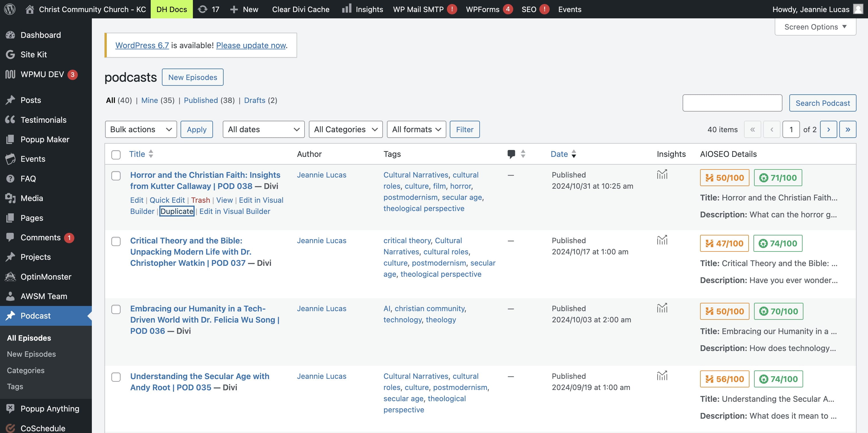Open Insights chart icon for POD 037 row
This screenshot has width=868, height=433.
(662, 240)
